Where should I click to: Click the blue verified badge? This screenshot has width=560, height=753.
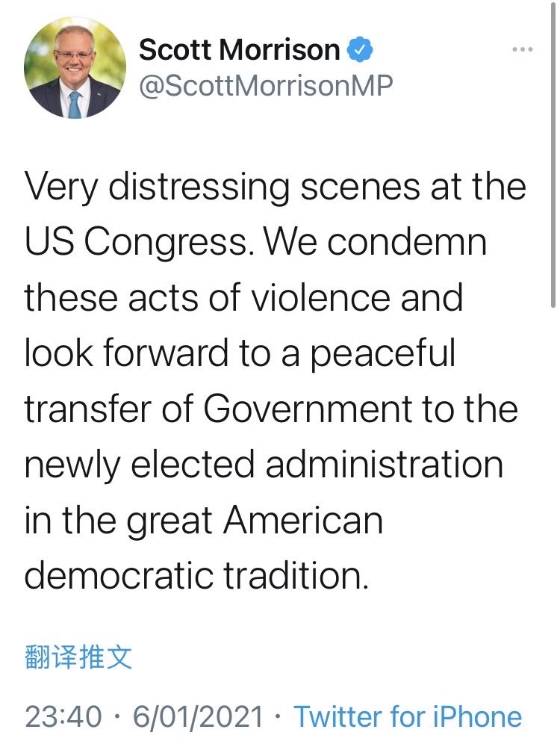tap(361, 50)
